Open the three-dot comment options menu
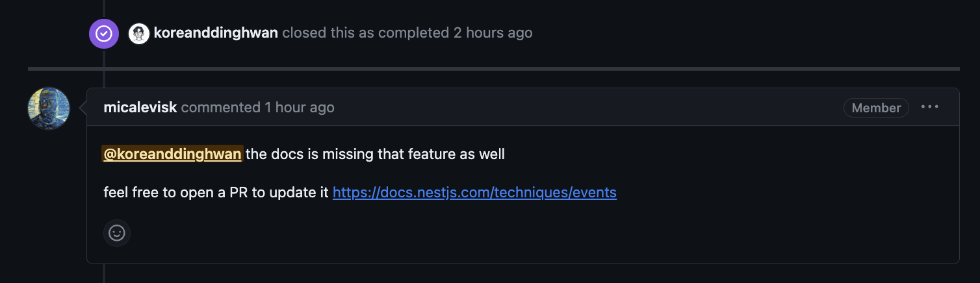The height and width of the screenshot is (283, 980). (x=930, y=107)
